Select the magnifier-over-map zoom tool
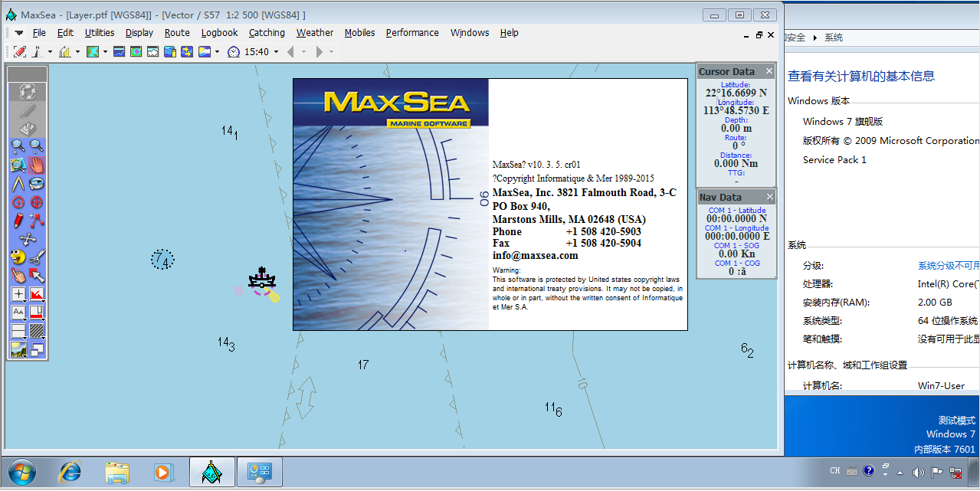Image resolution: width=980 pixels, height=491 pixels. (x=18, y=165)
